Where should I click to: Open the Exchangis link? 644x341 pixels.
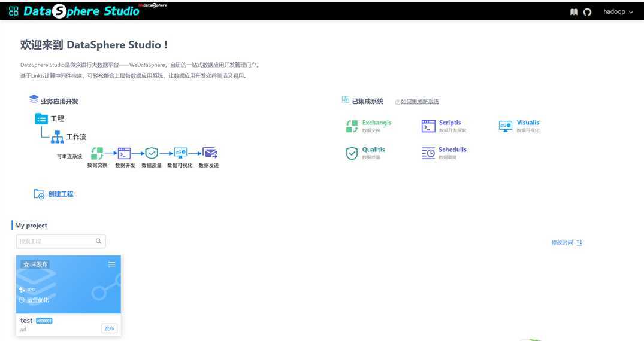(x=377, y=123)
